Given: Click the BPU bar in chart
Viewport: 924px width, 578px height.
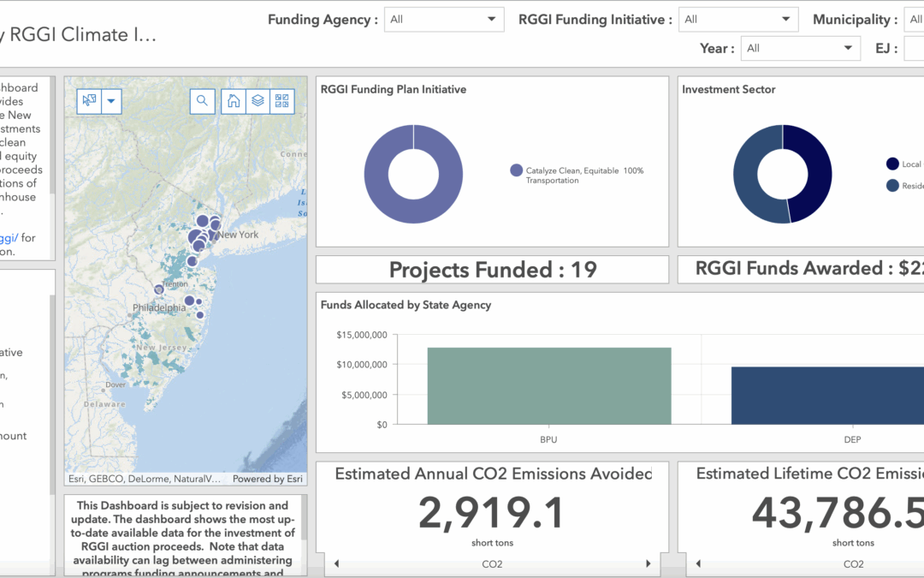Looking at the screenshot, I should click(548, 385).
